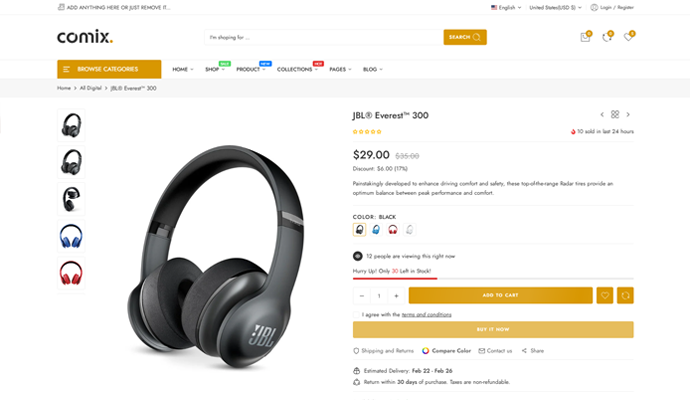View the blue headphones thumbnail image
690x400 pixels.
pyautogui.click(x=71, y=235)
